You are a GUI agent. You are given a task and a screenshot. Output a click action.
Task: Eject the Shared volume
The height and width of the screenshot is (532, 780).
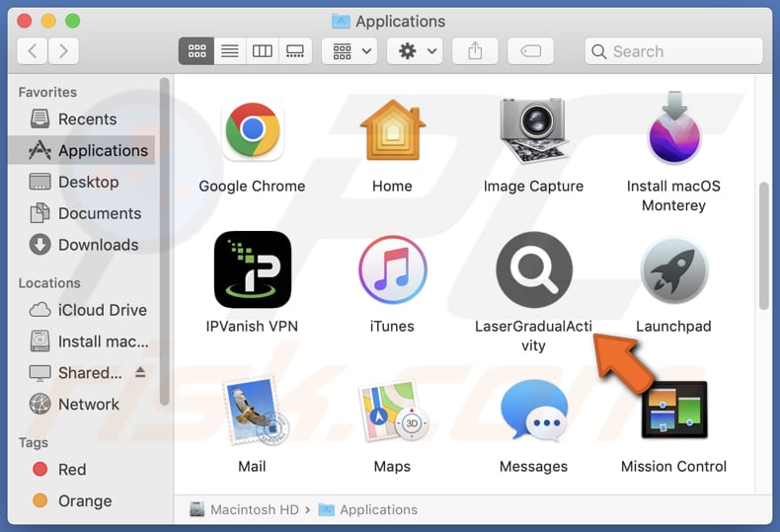click(140, 372)
